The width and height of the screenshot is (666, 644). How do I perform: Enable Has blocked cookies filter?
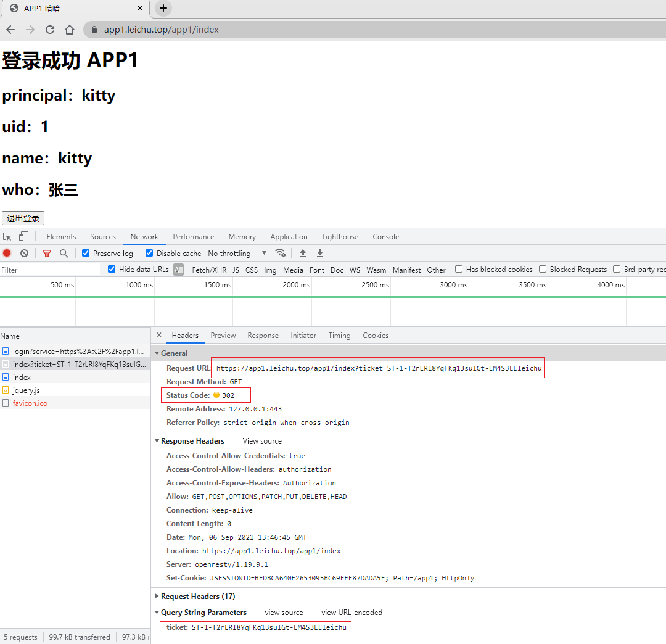[x=459, y=269]
